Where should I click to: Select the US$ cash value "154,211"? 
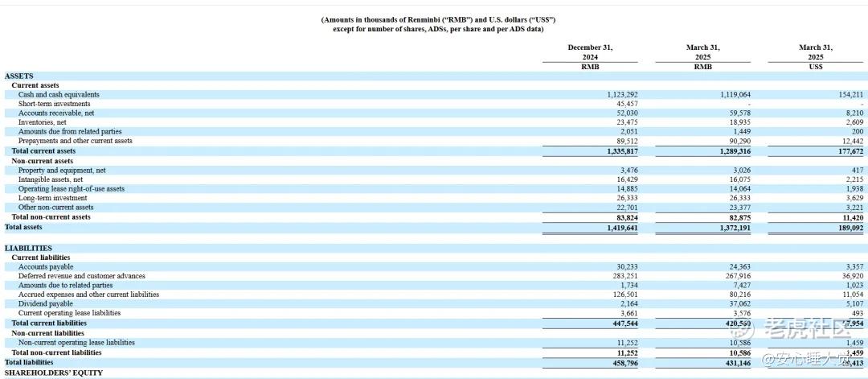coord(851,95)
